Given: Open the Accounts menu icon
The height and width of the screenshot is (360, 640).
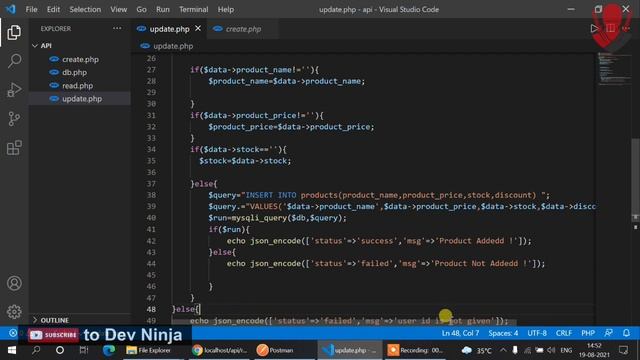Looking at the screenshot, I should (x=14, y=283).
